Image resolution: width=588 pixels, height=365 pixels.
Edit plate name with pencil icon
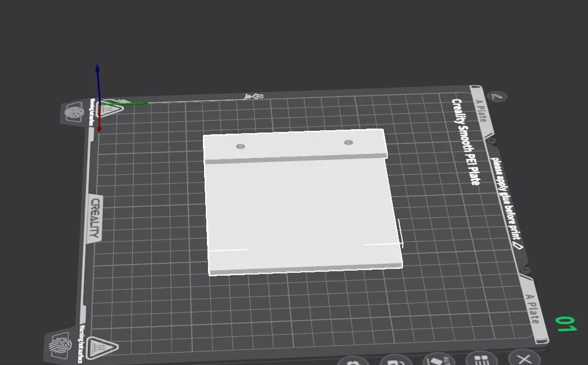coord(497,96)
